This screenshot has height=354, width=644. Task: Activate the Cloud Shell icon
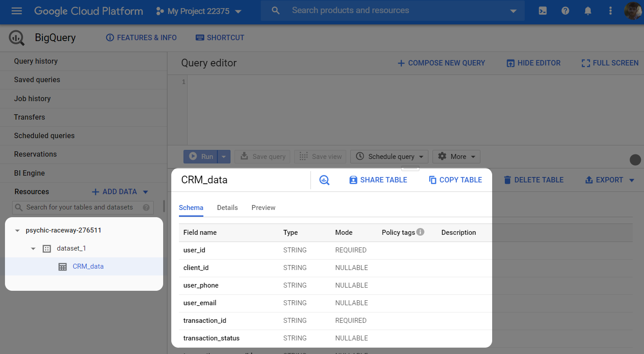(x=543, y=11)
